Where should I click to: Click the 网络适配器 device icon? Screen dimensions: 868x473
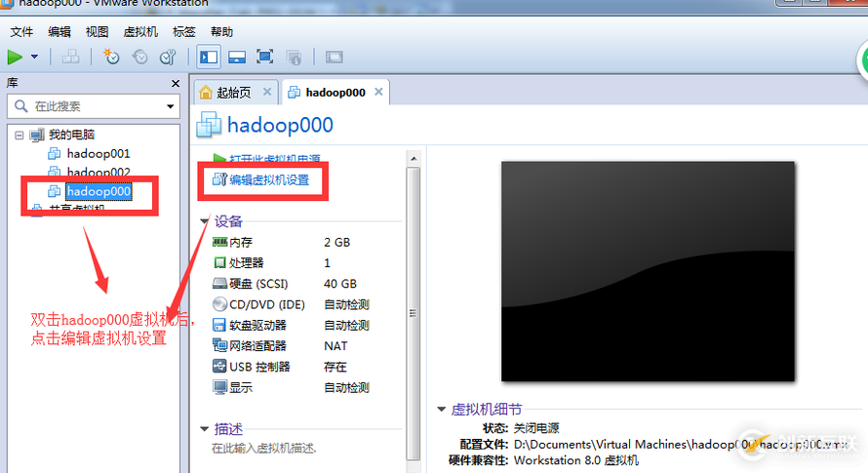pyautogui.click(x=219, y=345)
